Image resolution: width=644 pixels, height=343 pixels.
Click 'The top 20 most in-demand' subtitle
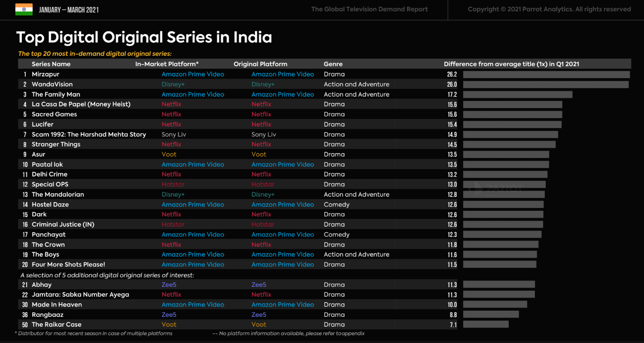(x=95, y=54)
